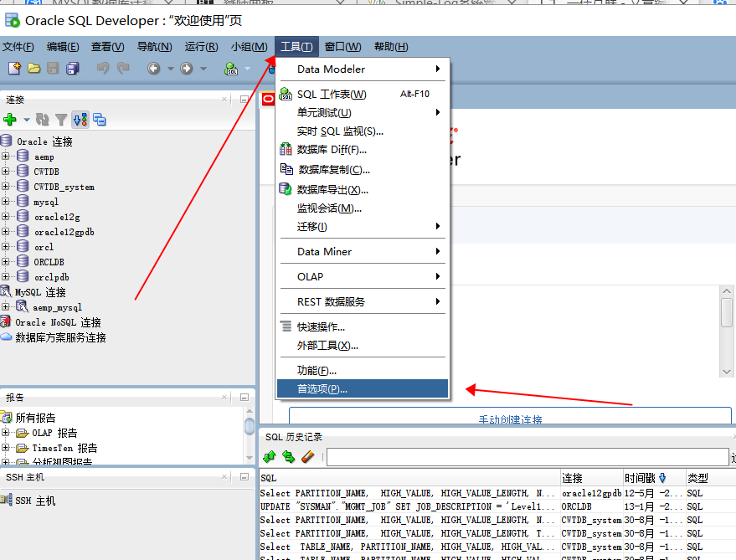Open the back navigation history dropdown arrow
The image size is (736, 560).
coord(171,69)
